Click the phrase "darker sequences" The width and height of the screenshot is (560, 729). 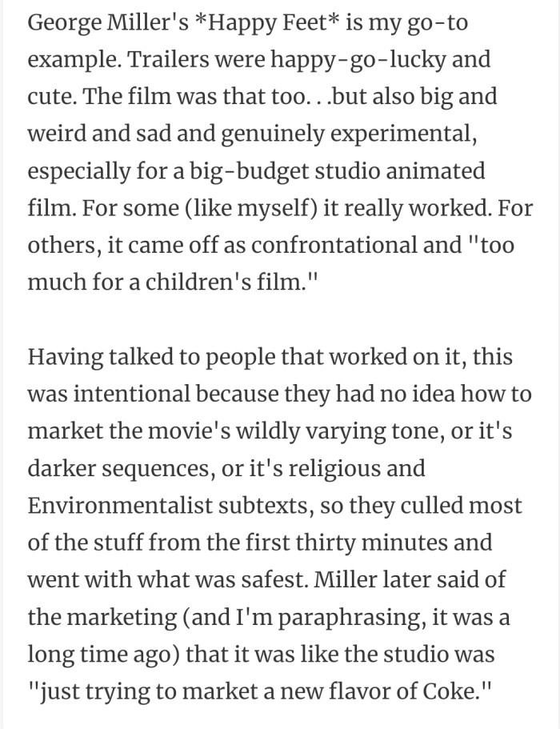118,469
